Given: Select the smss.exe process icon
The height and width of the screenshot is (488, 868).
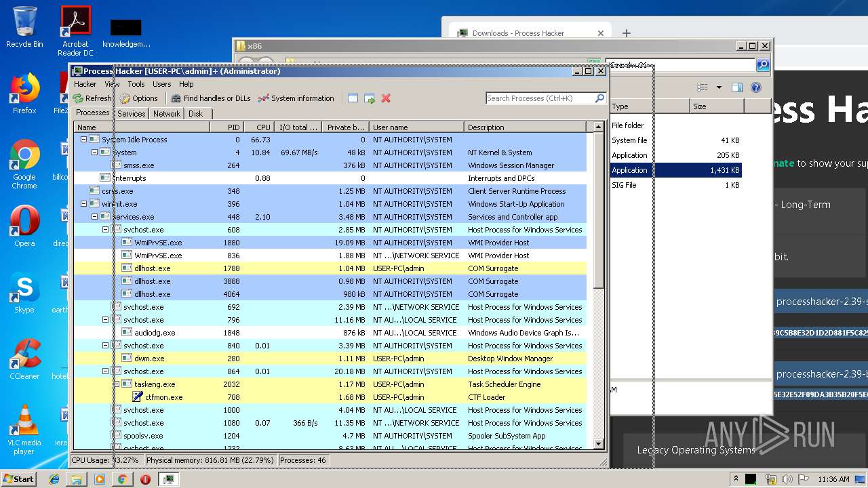Looking at the screenshot, I should tap(116, 165).
